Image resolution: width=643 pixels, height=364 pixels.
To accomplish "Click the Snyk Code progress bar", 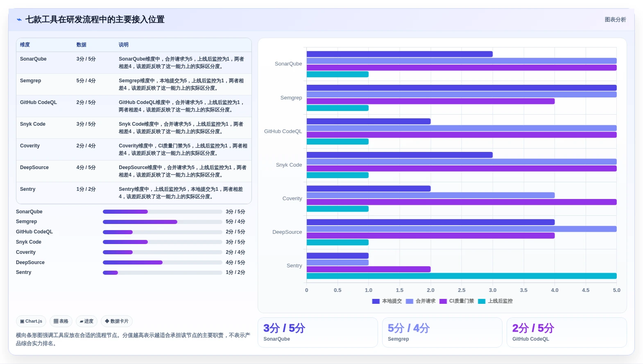I will 162,242.
